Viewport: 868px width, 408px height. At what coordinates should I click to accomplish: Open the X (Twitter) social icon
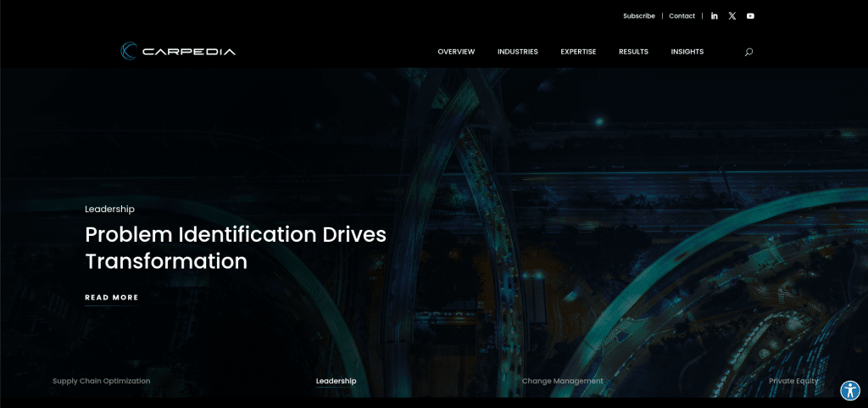(x=732, y=16)
